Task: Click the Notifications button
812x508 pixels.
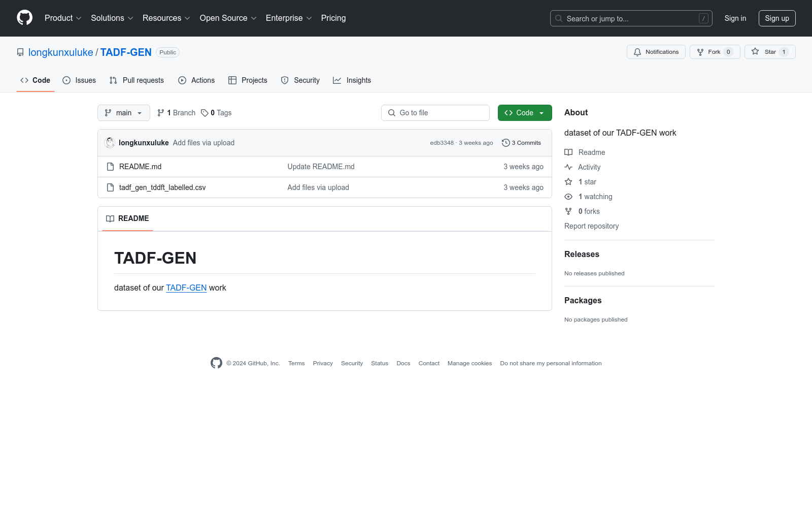Action: 656,52
